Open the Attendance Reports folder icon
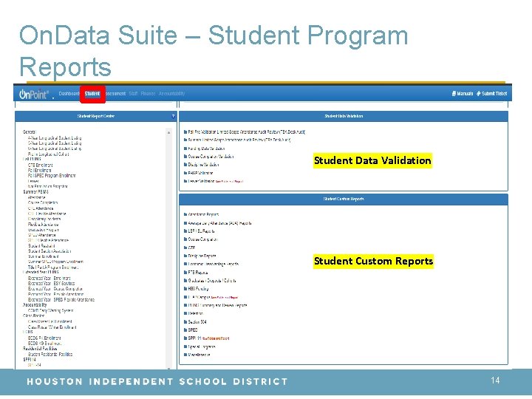The image size is (532, 399). pyautogui.click(x=185, y=214)
